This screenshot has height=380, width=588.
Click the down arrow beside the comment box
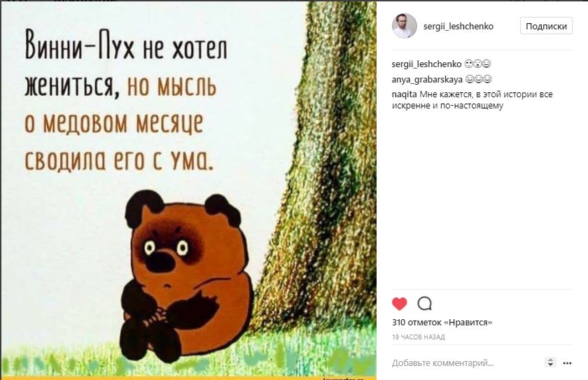(x=550, y=365)
